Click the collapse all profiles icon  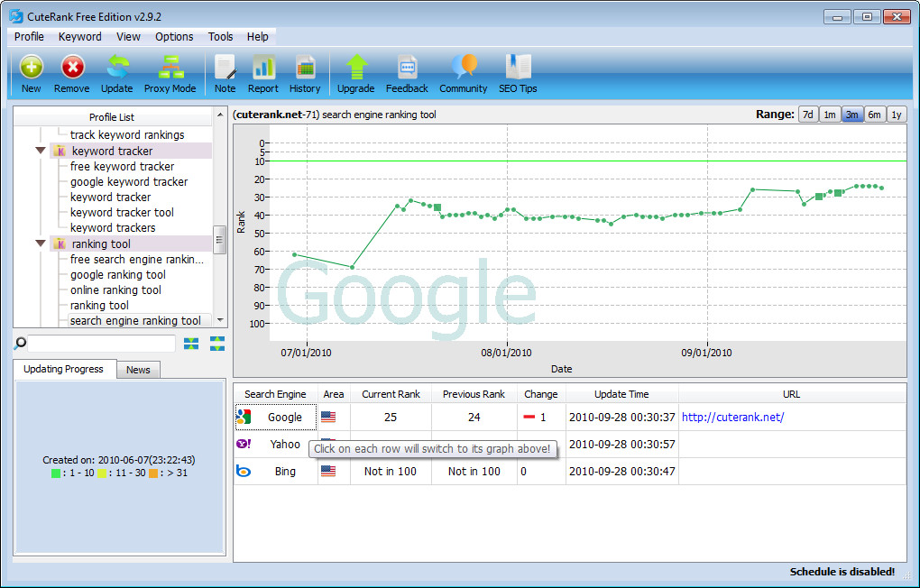coord(190,344)
